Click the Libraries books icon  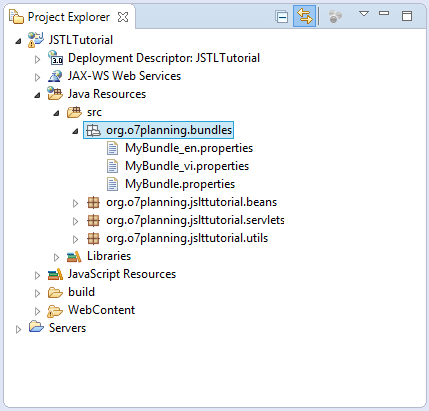[74, 256]
